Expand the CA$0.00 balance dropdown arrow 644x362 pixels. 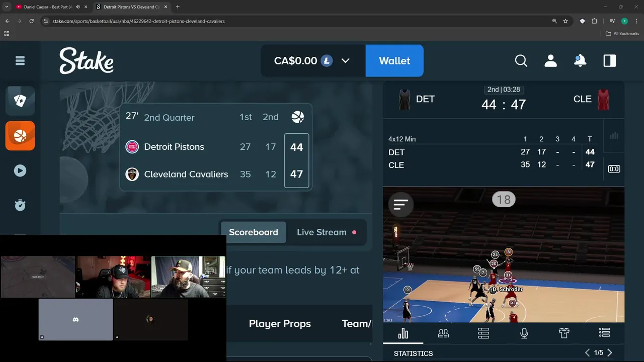pyautogui.click(x=345, y=61)
